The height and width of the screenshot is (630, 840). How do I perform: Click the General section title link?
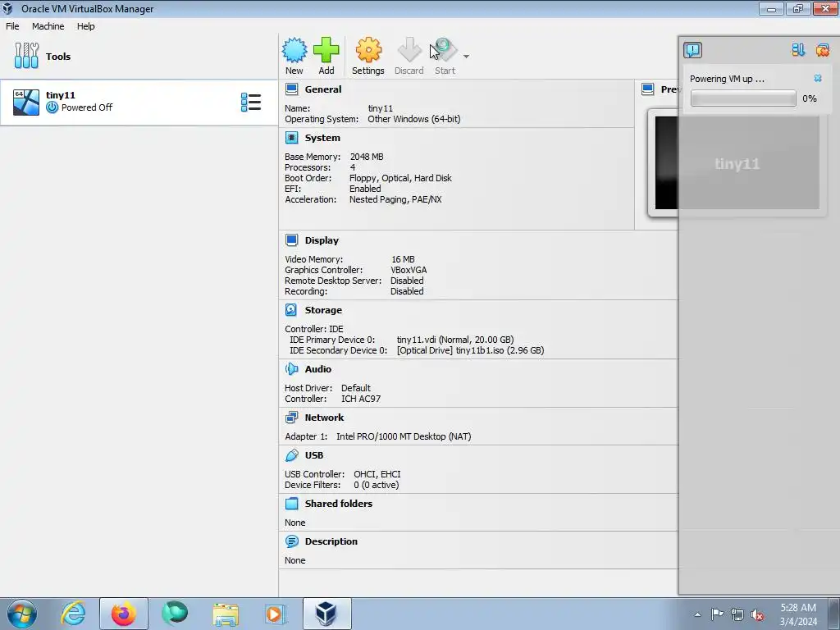tap(323, 89)
